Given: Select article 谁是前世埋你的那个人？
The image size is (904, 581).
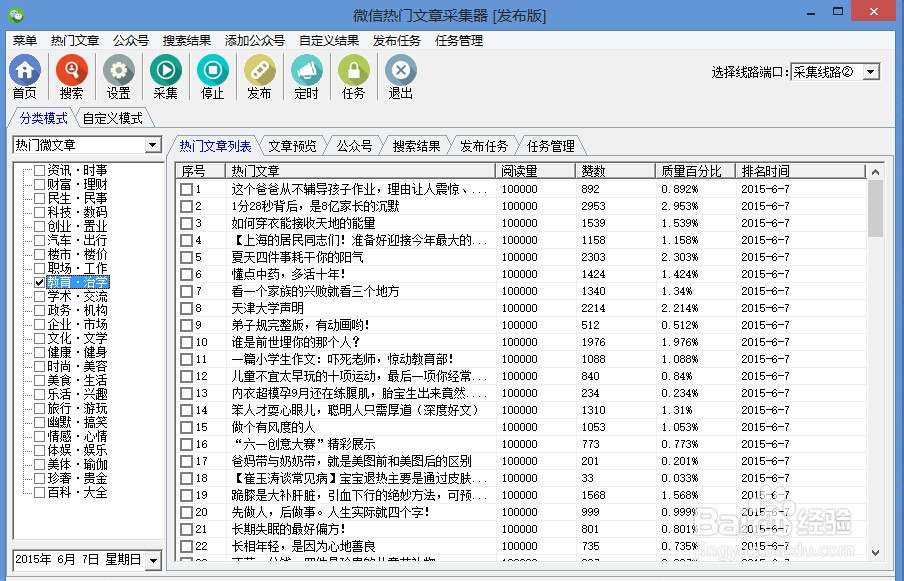Looking at the screenshot, I should coord(296,342).
